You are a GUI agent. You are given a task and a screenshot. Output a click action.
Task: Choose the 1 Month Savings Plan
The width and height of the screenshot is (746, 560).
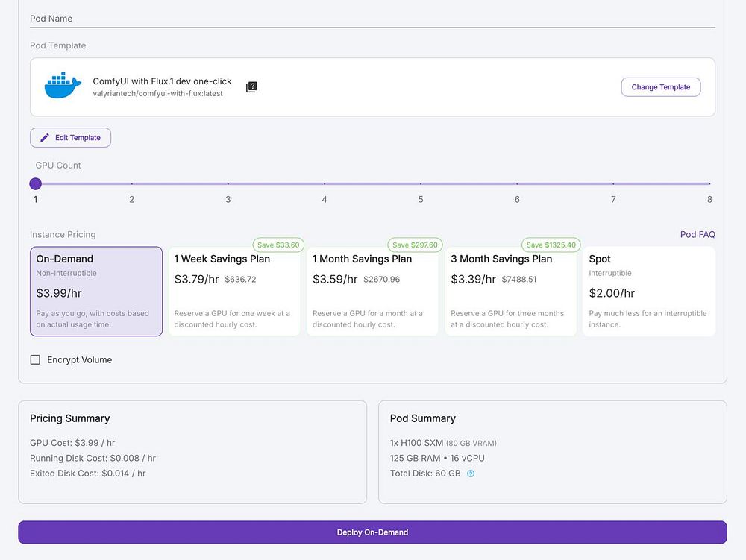click(373, 292)
